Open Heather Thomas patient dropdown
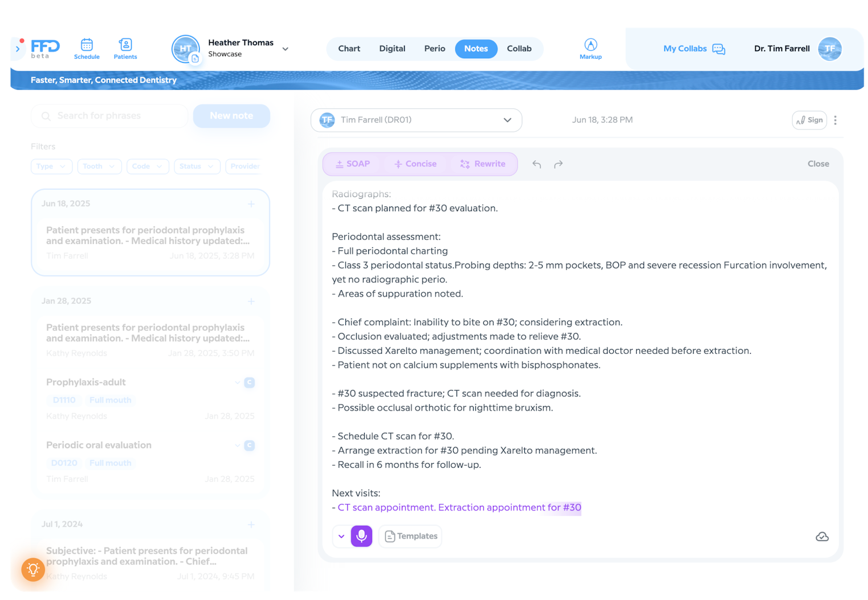Viewport: 868px width, 600px height. pos(286,49)
